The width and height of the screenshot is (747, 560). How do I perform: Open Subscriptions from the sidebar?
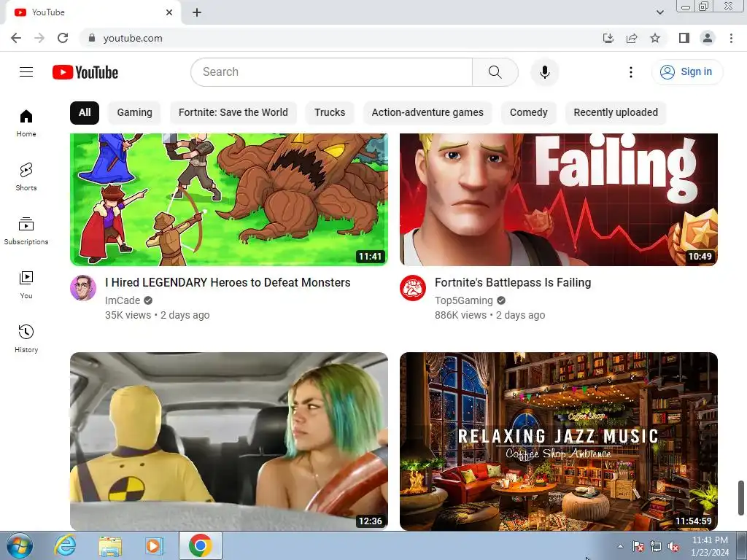pyautogui.click(x=26, y=231)
